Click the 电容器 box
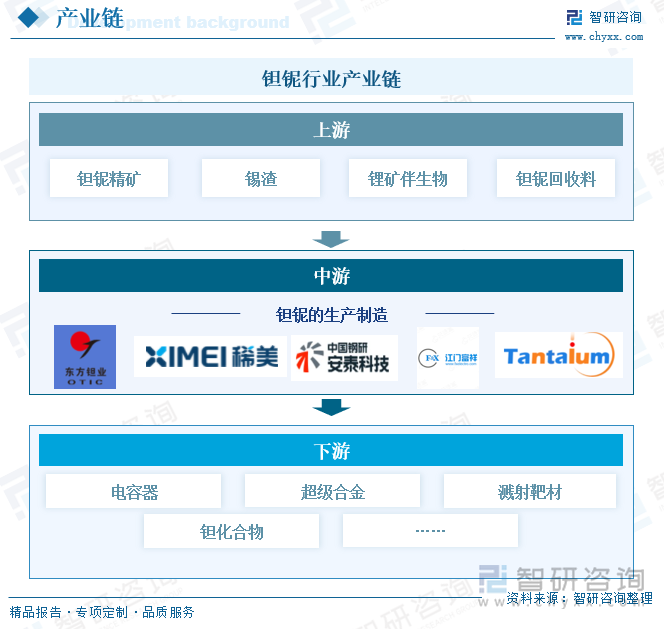Image resolution: width=664 pixels, height=629 pixels. click(x=133, y=491)
